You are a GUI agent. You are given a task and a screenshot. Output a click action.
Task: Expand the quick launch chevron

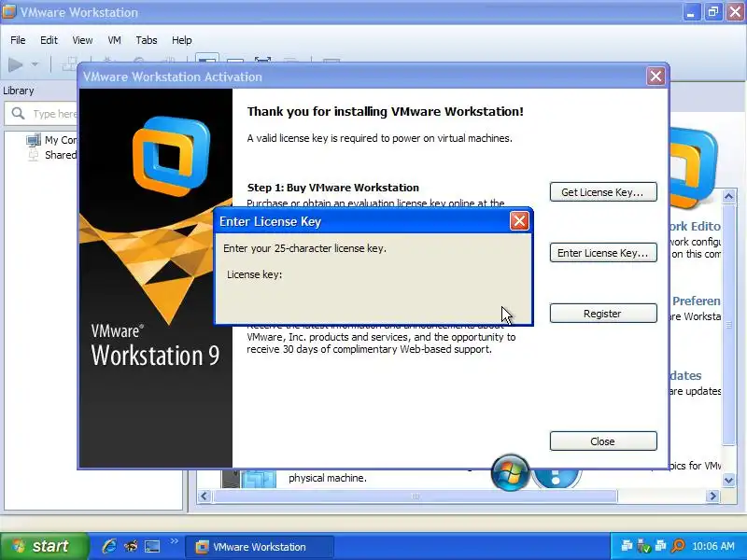(174, 541)
